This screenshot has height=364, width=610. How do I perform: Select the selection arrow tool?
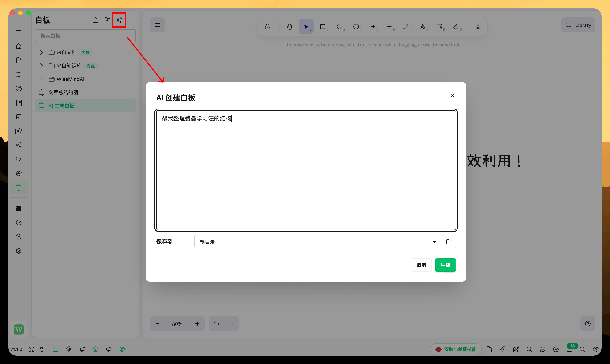pyautogui.click(x=306, y=27)
